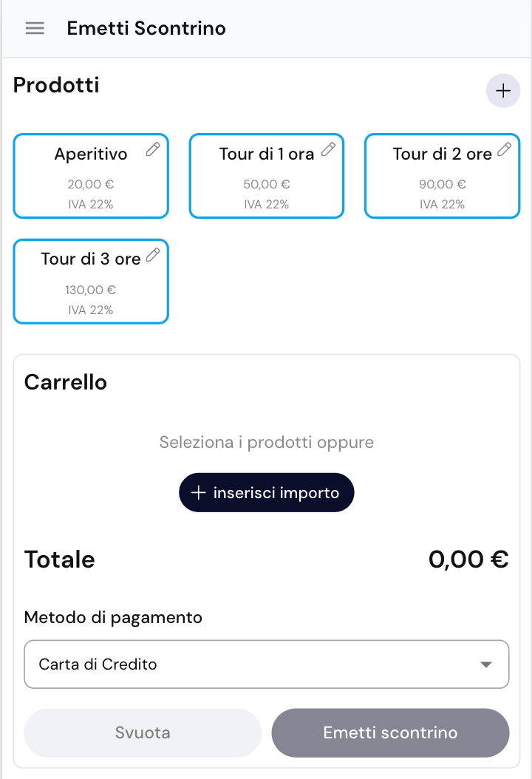Click the Totale amount 0,00 €
The width and height of the screenshot is (532, 779).
(x=468, y=559)
